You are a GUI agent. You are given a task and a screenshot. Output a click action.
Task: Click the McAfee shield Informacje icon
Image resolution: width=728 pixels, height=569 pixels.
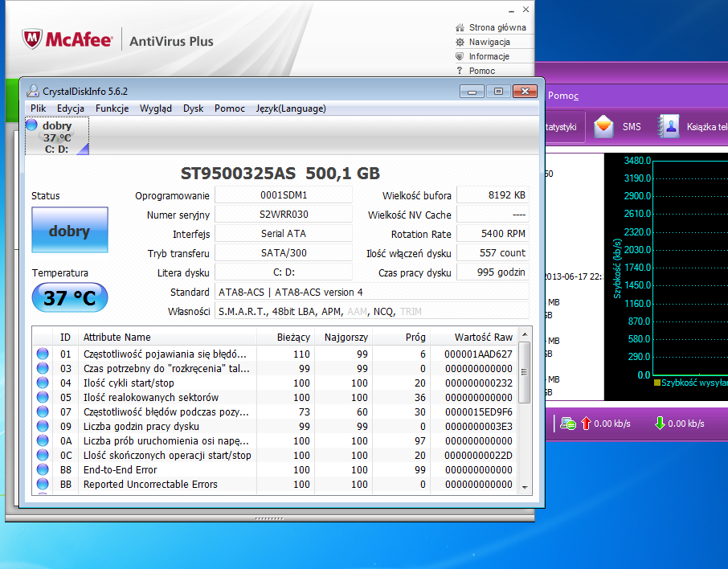(460, 56)
